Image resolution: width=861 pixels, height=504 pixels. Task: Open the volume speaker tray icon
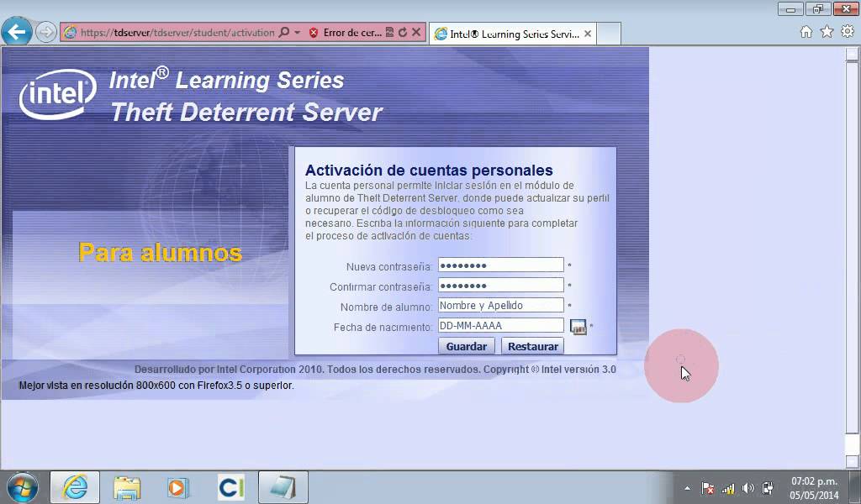747,487
